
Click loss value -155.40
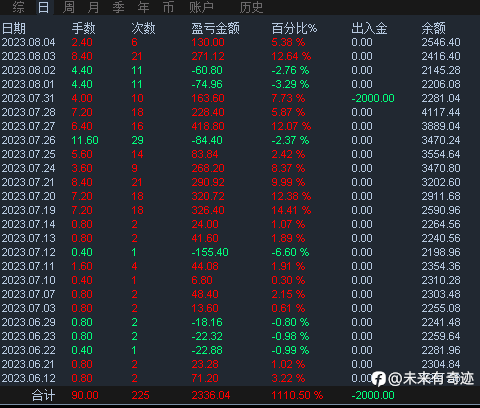[x=210, y=252]
